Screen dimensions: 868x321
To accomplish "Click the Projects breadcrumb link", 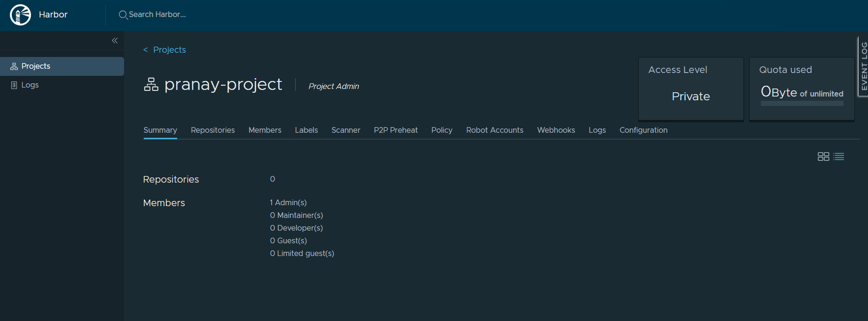I will tap(169, 50).
